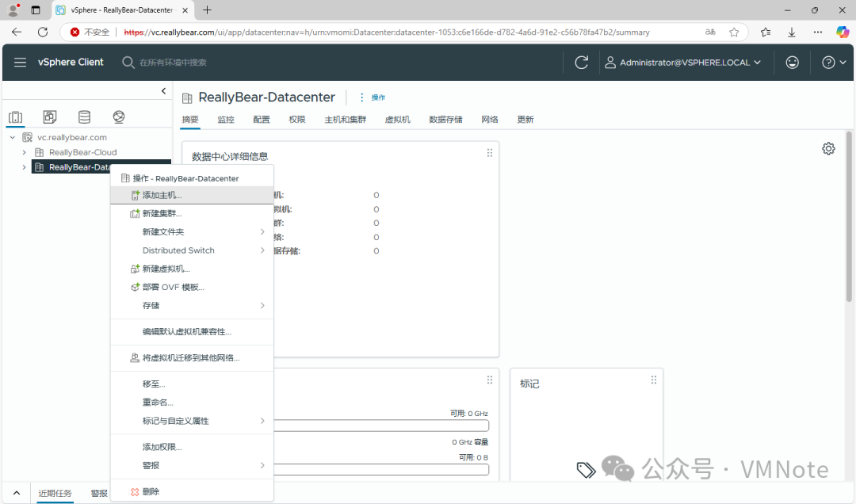
Task: Click drag handle on 标记 card
Action: tap(653, 380)
